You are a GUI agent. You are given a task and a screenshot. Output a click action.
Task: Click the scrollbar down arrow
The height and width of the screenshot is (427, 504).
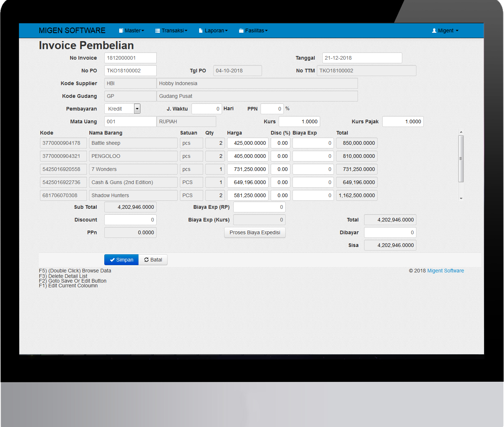pyautogui.click(x=461, y=198)
